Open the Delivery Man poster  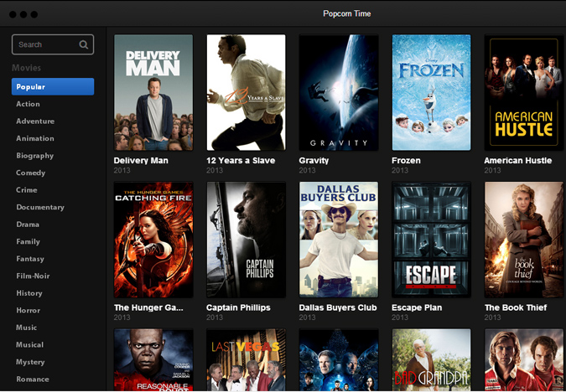(x=153, y=92)
